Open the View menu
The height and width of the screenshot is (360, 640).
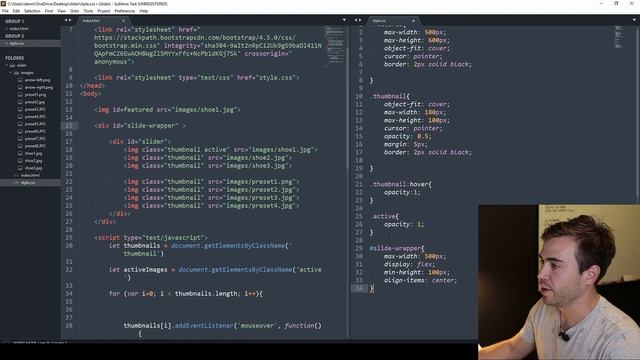61,11
